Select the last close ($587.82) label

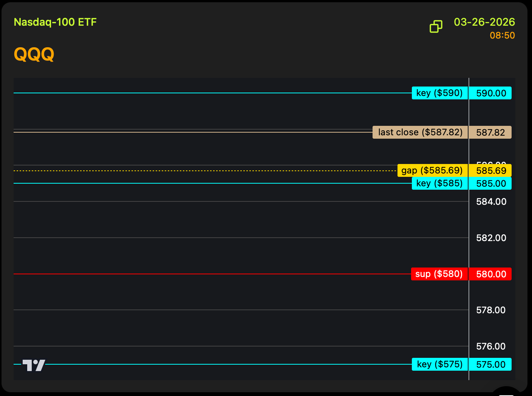(420, 132)
